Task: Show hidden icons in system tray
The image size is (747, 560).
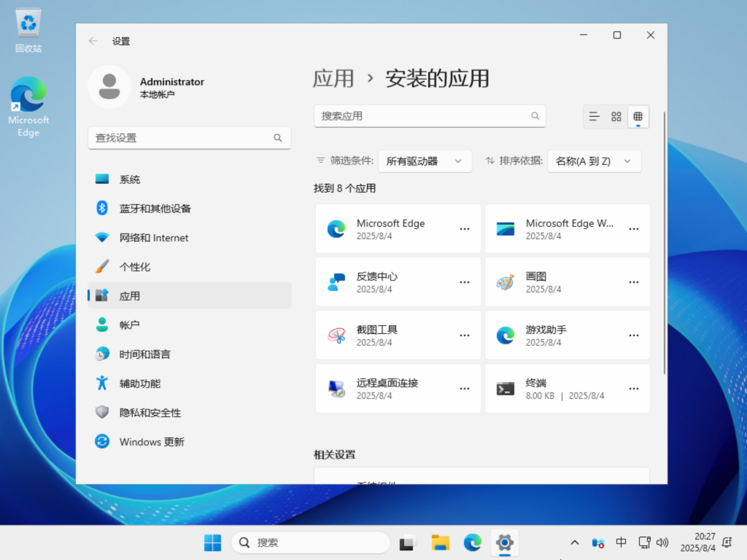Action: pyautogui.click(x=575, y=543)
